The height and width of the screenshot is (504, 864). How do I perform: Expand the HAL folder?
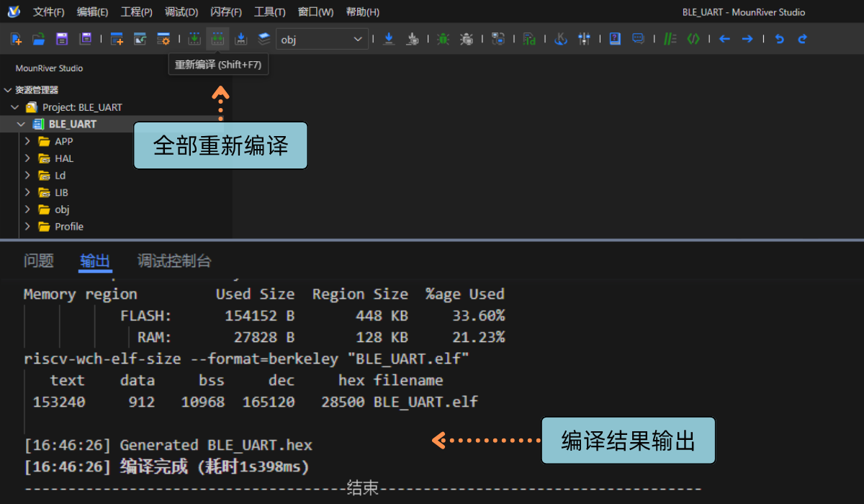(x=27, y=158)
